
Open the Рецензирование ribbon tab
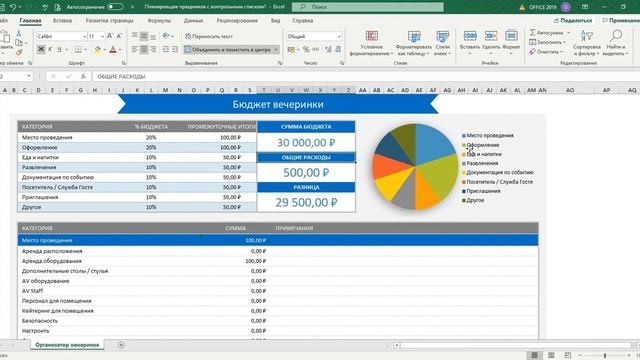pos(237,20)
